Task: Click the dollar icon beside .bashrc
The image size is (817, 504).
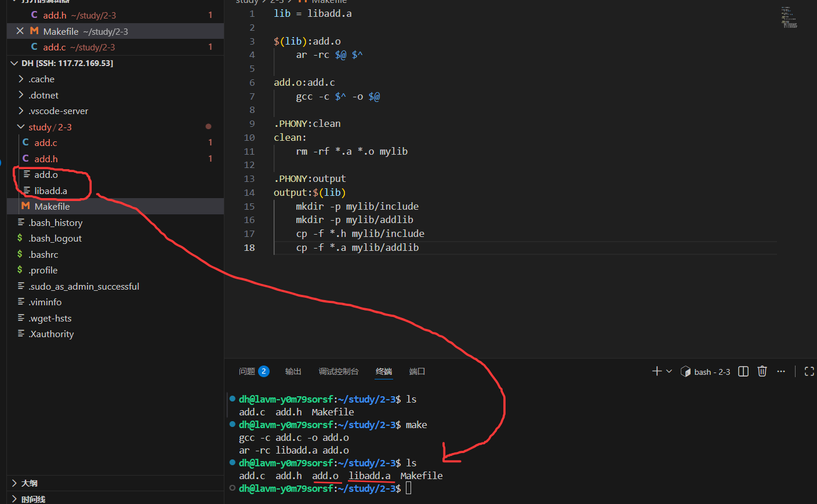Action: click(x=20, y=254)
